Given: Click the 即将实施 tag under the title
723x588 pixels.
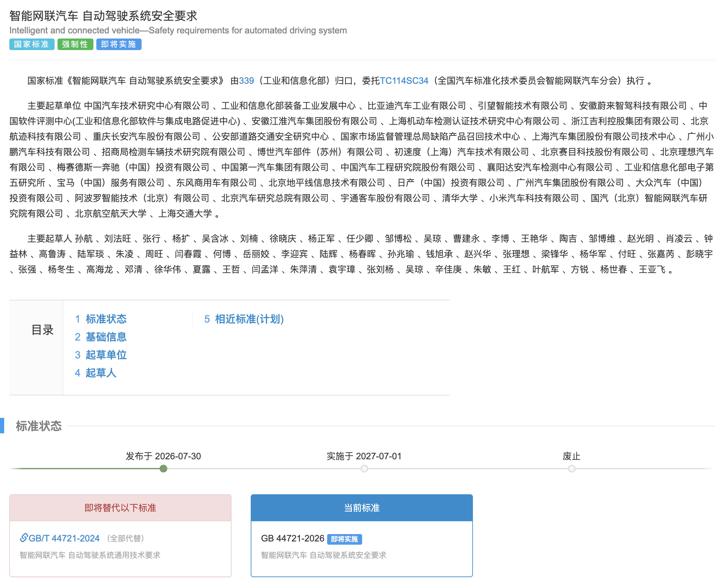Looking at the screenshot, I should pos(118,44).
